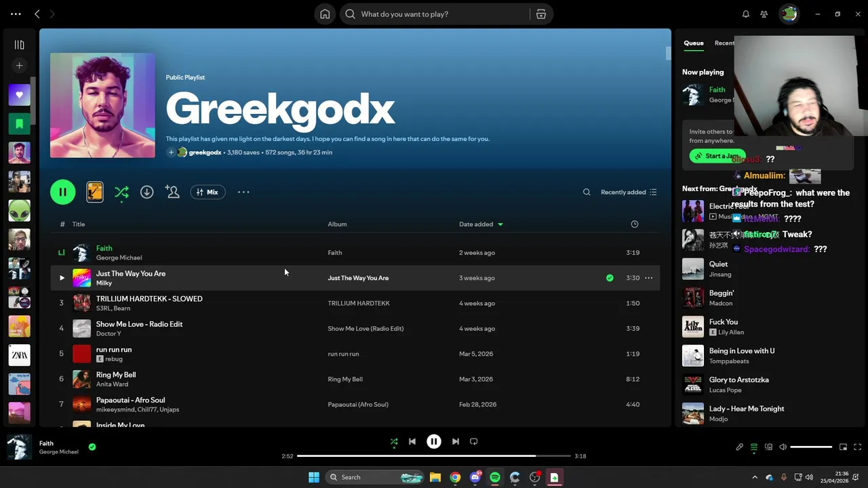Image resolution: width=868 pixels, height=488 pixels.
Task: Start a Jam session
Action: click(717, 156)
